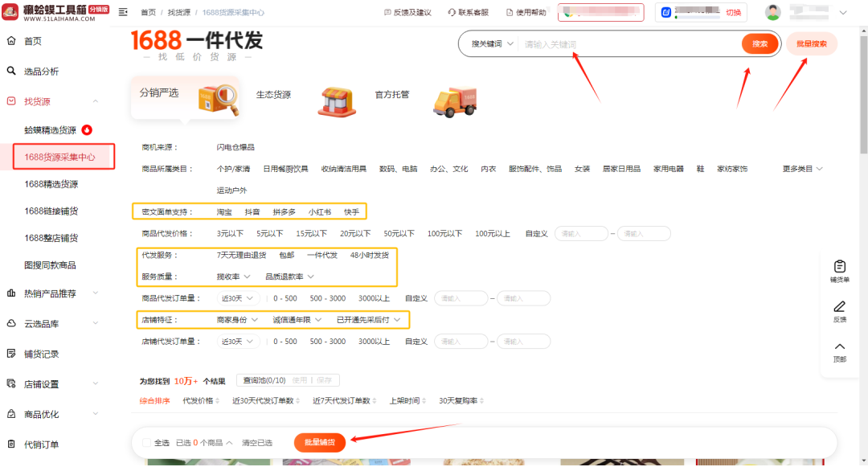Click the 店铺设置 sidebar icon

(11, 383)
